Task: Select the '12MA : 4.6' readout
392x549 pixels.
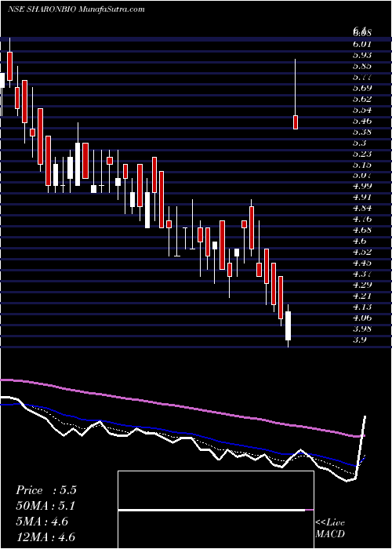Action: 46,537
